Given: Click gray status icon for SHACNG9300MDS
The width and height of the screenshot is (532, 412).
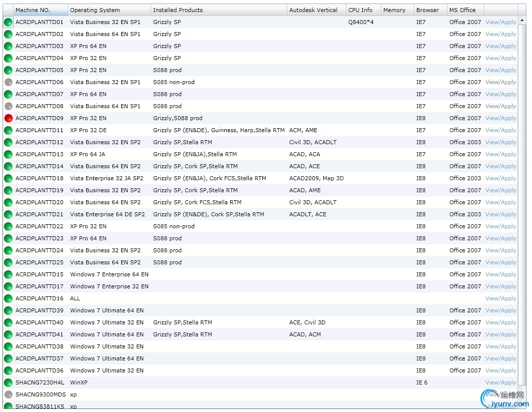Looking at the screenshot, I should (8, 394).
